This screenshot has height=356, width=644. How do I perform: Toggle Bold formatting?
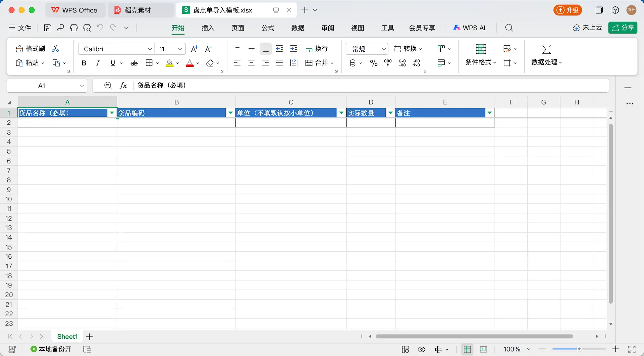tap(84, 63)
